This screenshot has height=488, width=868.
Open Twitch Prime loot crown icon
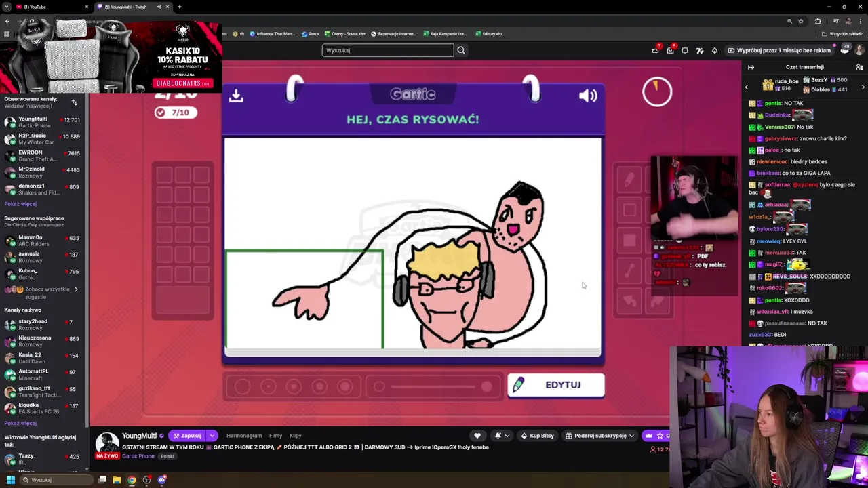[x=655, y=50]
